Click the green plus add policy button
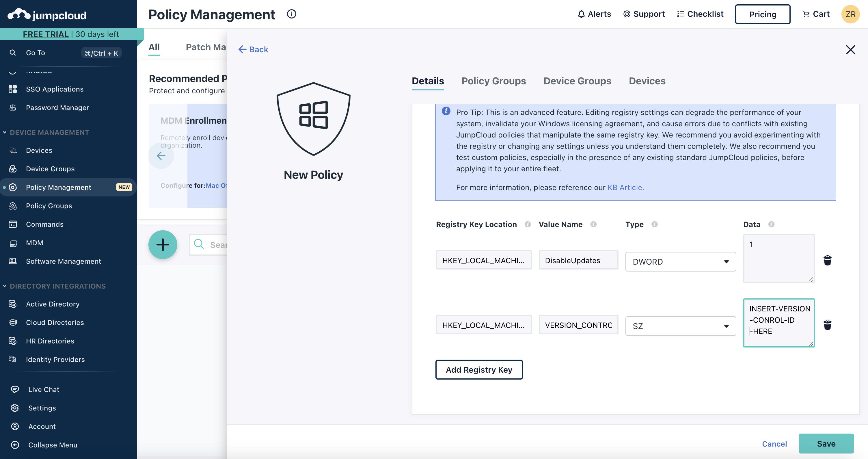 pos(163,245)
